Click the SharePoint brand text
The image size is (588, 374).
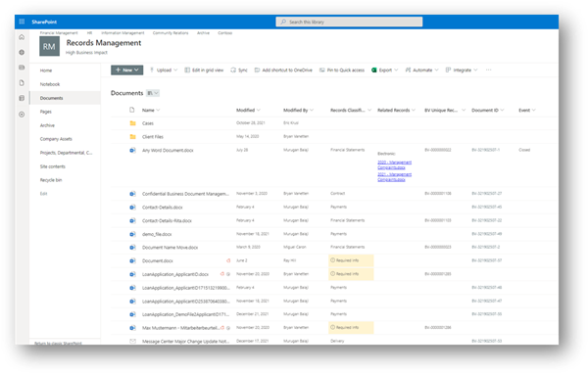(44, 22)
